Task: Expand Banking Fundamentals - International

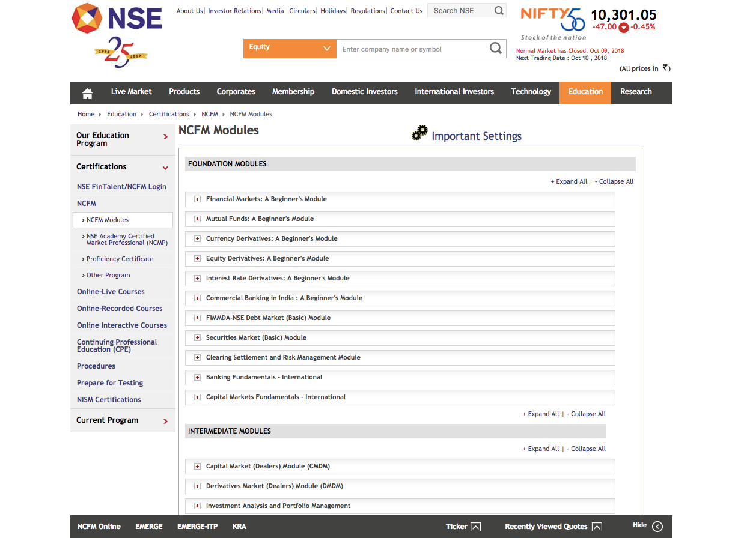Action: [197, 377]
